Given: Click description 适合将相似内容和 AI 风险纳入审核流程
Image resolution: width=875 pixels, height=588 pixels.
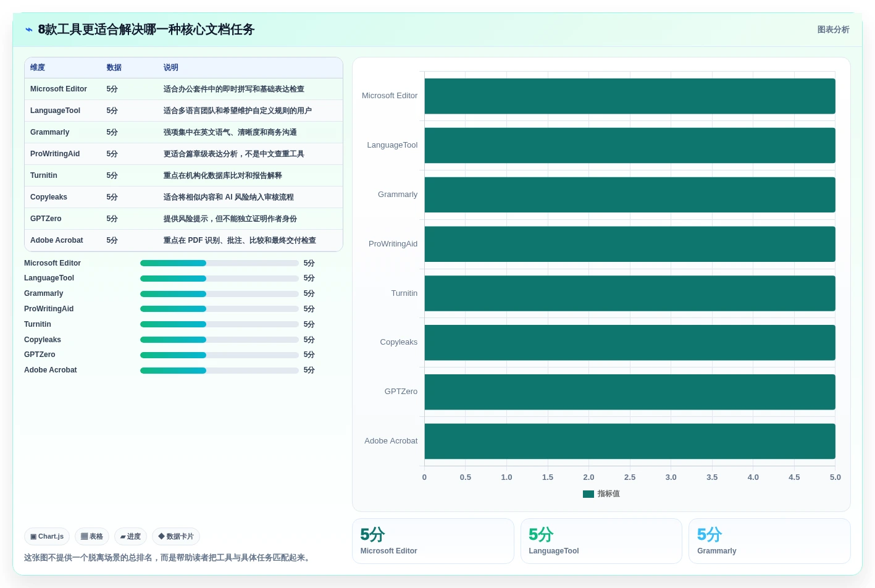Looking at the screenshot, I should pos(228,197).
